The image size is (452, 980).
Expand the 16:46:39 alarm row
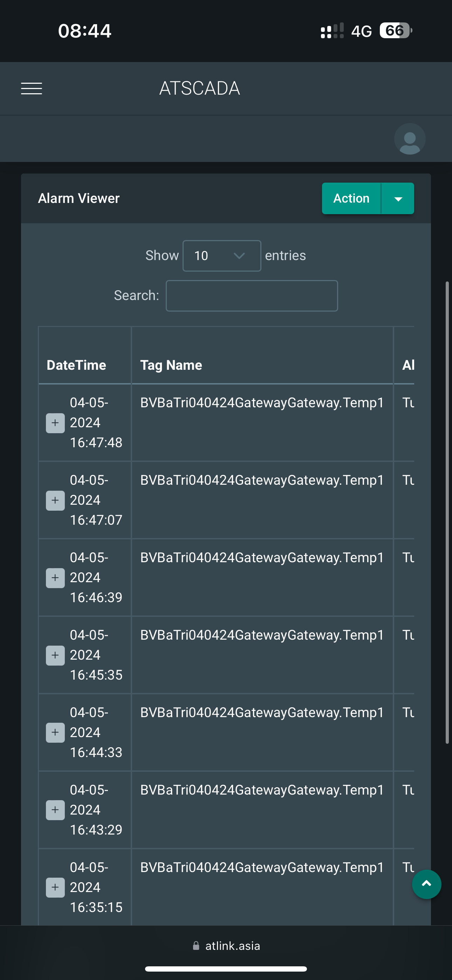point(55,578)
